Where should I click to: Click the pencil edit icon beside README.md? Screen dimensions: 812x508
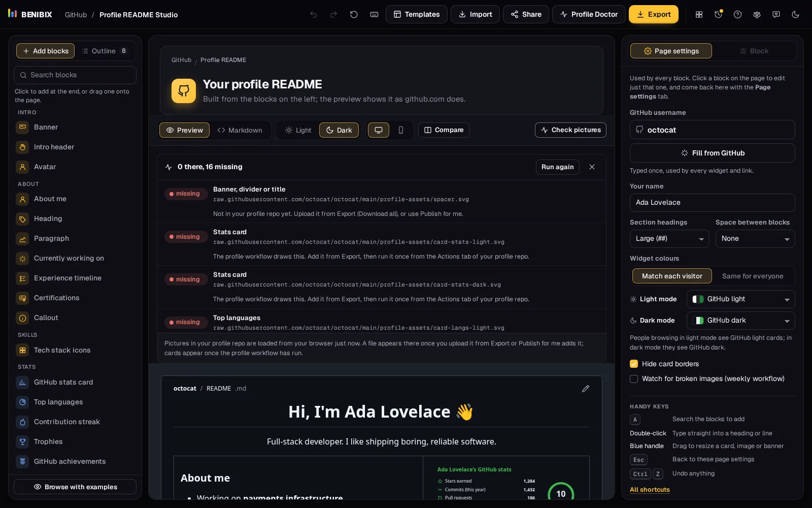(x=586, y=389)
